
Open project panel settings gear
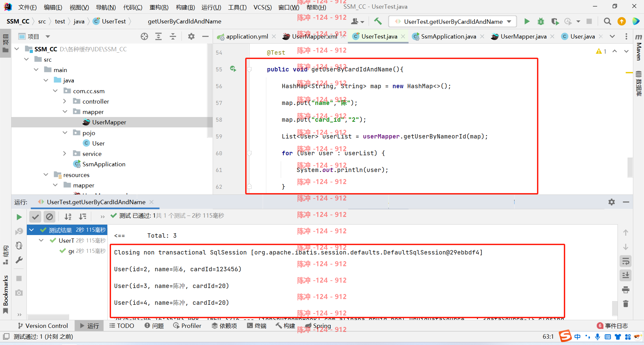tap(191, 37)
